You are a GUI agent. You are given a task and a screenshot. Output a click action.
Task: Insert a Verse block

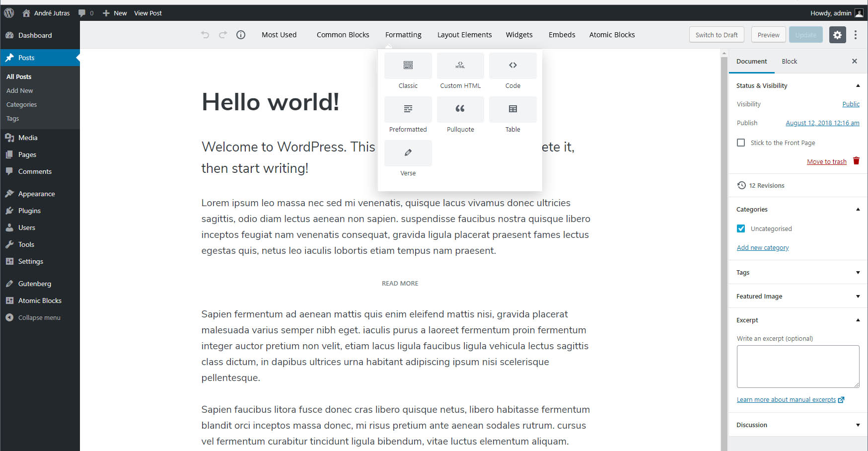[408, 159]
